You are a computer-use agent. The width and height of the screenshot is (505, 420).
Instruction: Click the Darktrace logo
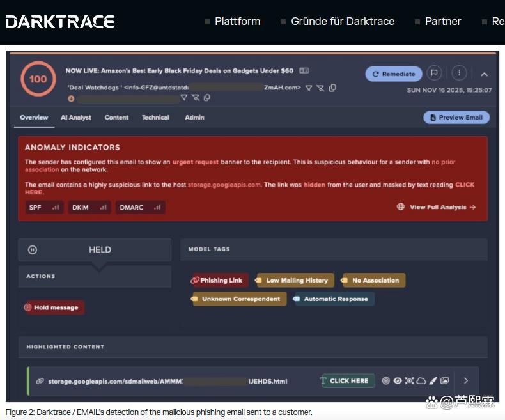click(60, 22)
